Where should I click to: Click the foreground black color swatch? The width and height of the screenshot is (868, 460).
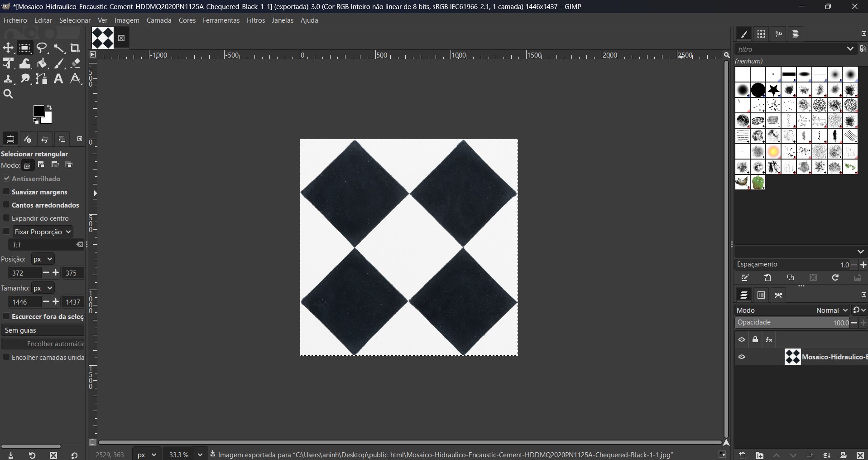(39, 111)
